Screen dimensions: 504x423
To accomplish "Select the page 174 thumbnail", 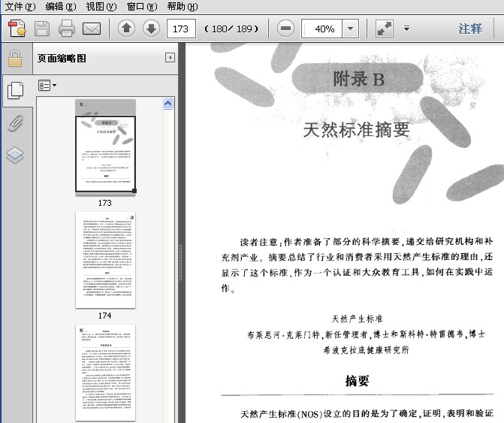I will [x=105, y=260].
